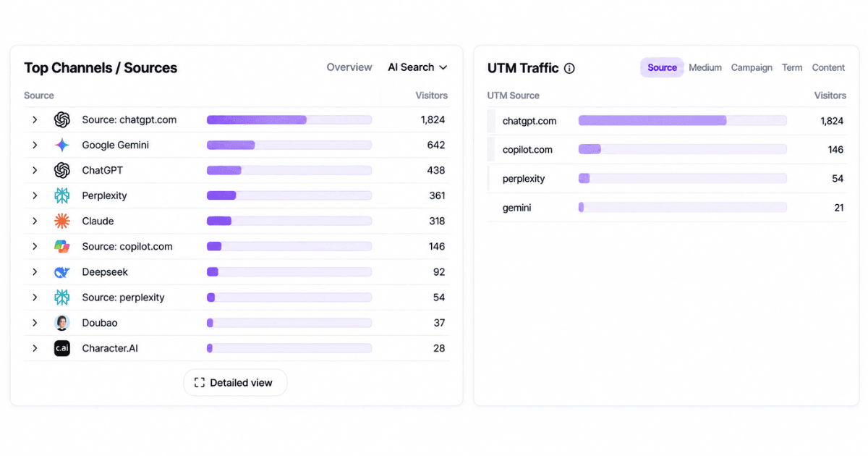Click the Source: perplexity logo icon
Image resolution: width=868 pixels, height=456 pixels.
coord(62,297)
